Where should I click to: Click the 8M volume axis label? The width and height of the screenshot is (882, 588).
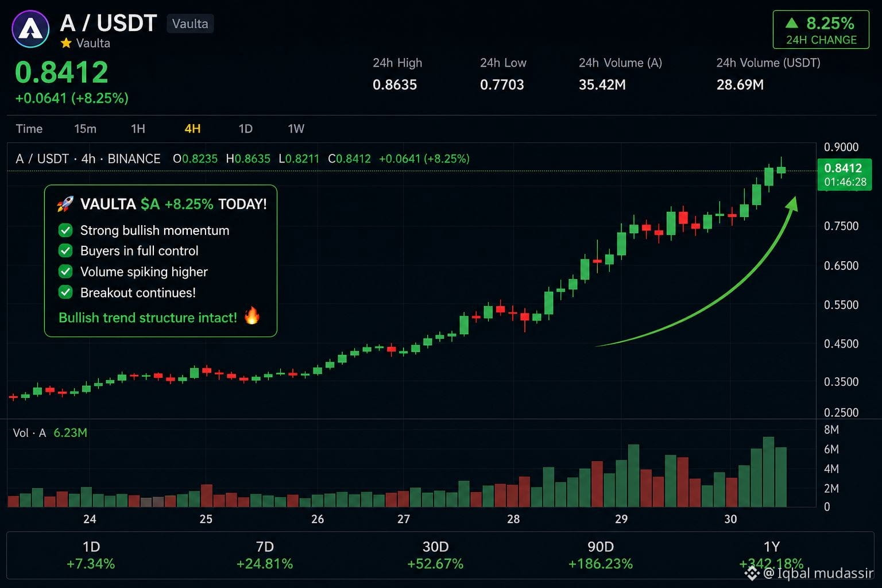click(831, 430)
